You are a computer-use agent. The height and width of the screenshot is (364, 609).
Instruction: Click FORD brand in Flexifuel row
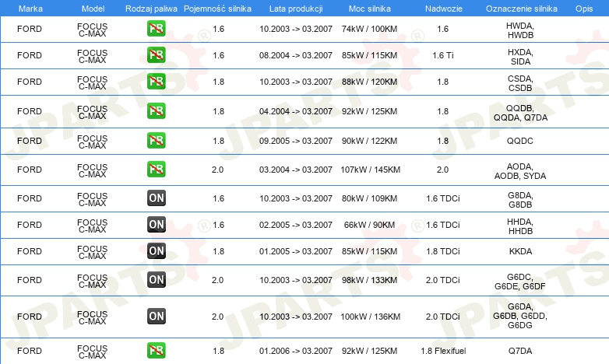(30, 351)
